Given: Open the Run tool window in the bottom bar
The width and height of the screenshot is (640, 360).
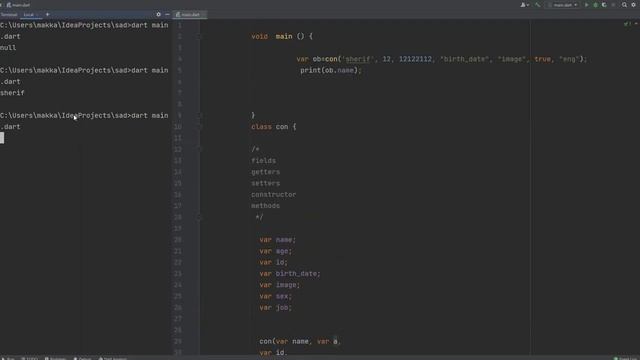Looking at the screenshot, I should click(8, 358).
